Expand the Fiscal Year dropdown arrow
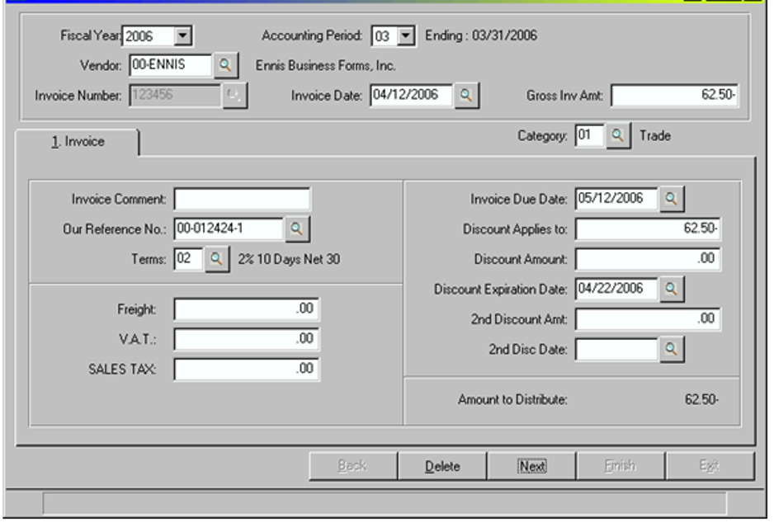774x532 pixels. point(182,35)
